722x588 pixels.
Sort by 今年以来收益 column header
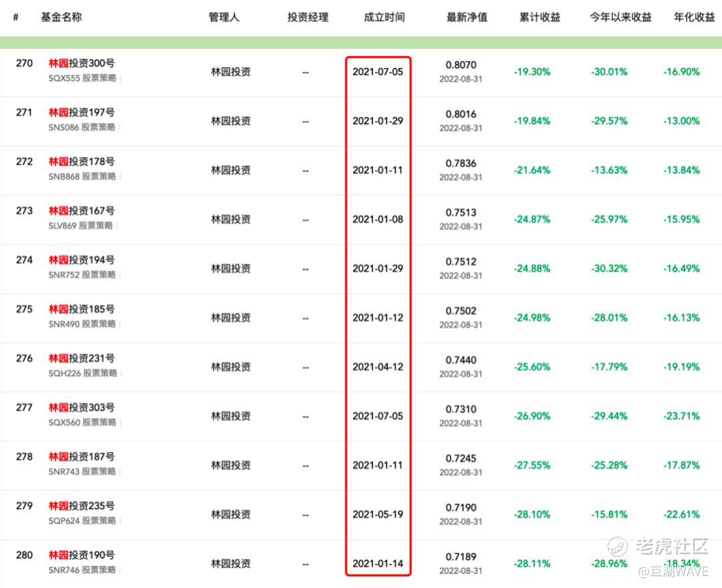[620, 17]
